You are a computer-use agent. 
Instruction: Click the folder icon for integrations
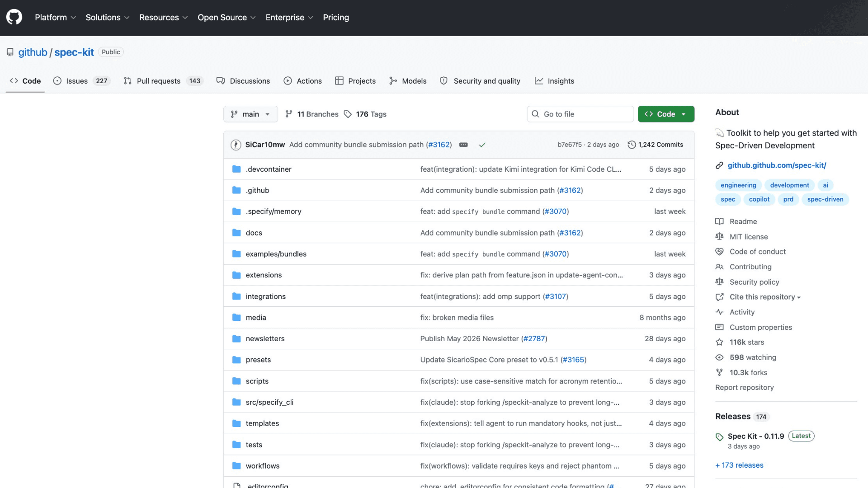(236, 296)
